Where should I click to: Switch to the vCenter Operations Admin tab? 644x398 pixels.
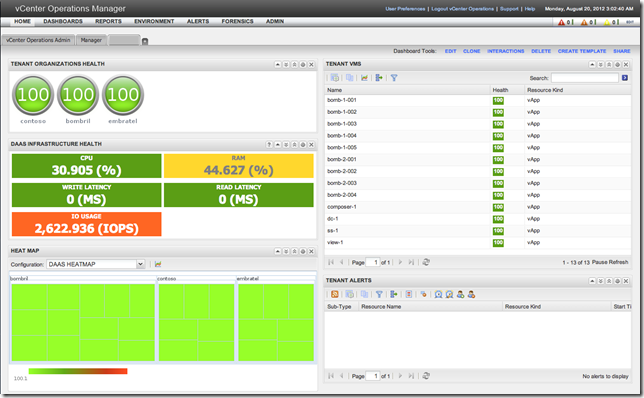pyautogui.click(x=38, y=40)
